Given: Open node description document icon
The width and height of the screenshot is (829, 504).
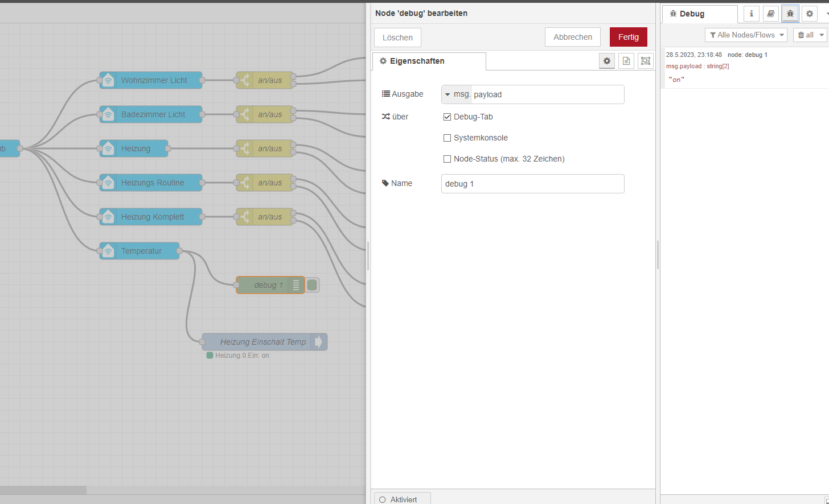Looking at the screenshot, I should click(626, 61).
